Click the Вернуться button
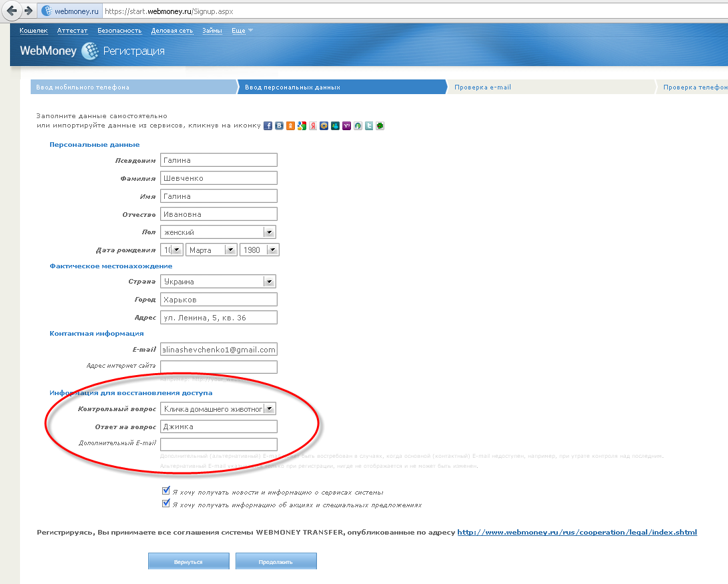Screen dimensions: 728x584 [x=188, y=561]
